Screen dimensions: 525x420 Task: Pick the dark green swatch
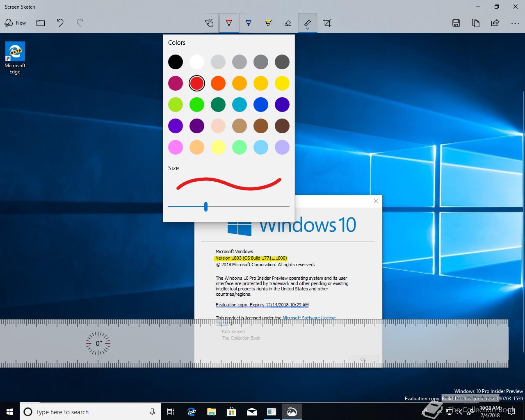tap(218, 105)
